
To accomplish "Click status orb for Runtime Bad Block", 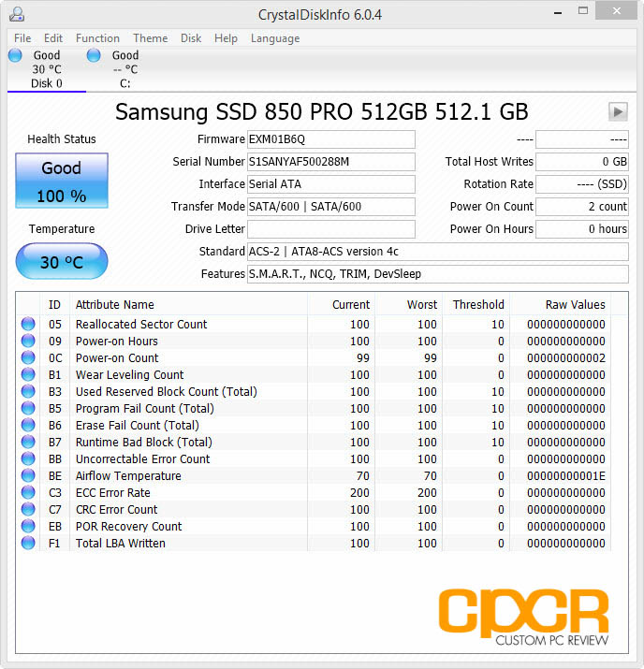I will [28, 442].
